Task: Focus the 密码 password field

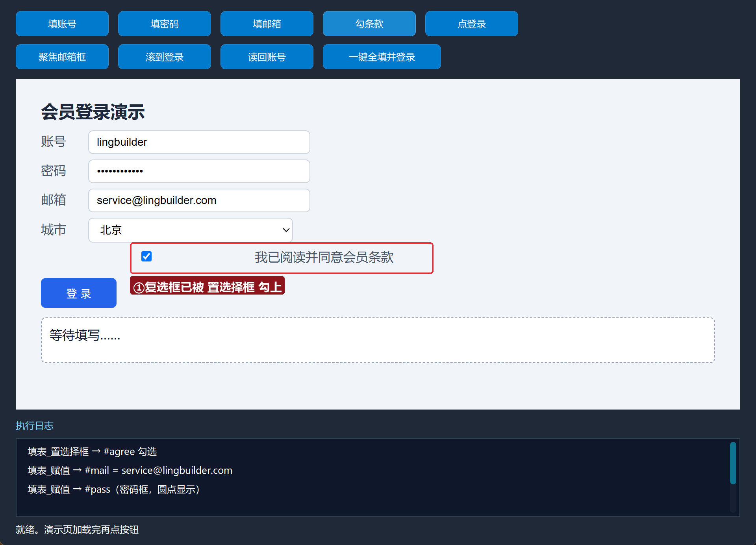Action: point(199,171)
